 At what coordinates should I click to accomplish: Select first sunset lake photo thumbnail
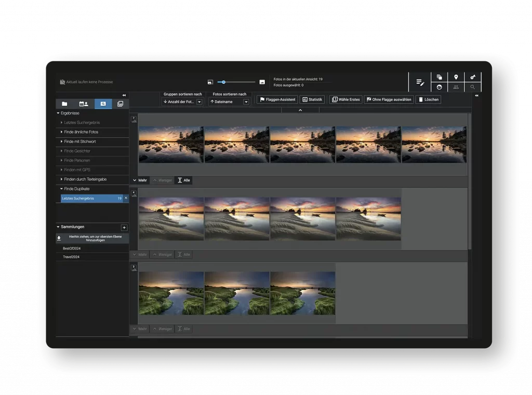pos(171,144)
